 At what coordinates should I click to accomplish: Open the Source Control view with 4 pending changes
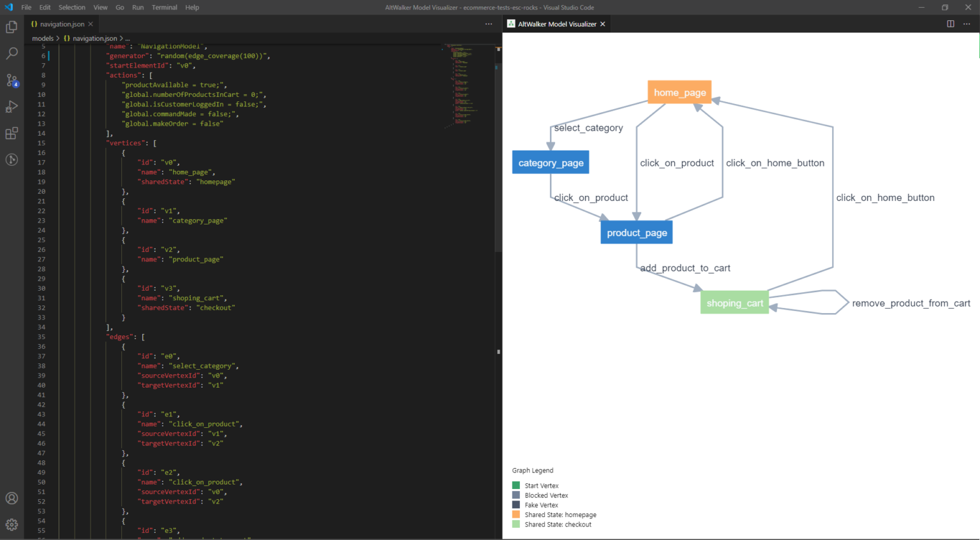coord(11,80)
